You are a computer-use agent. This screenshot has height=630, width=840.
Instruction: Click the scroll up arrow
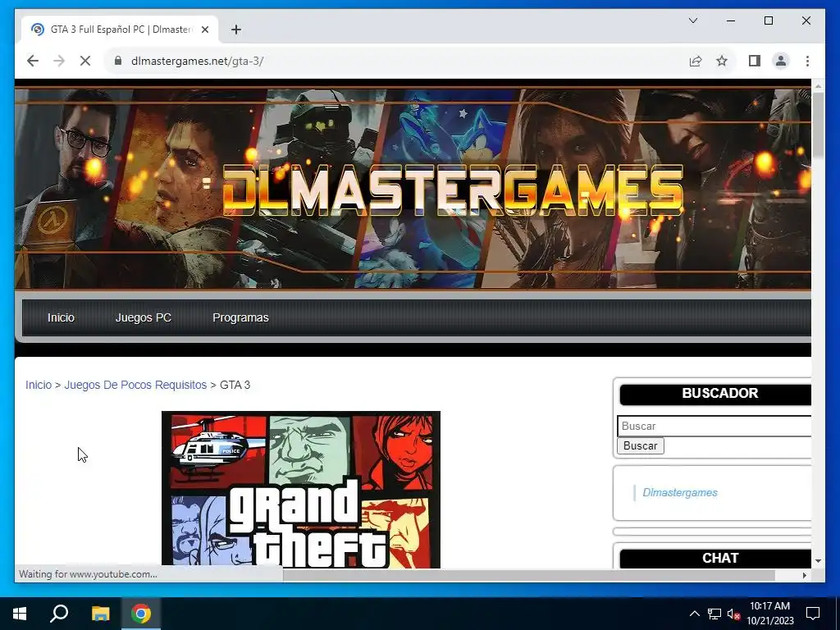coord(818,85)
